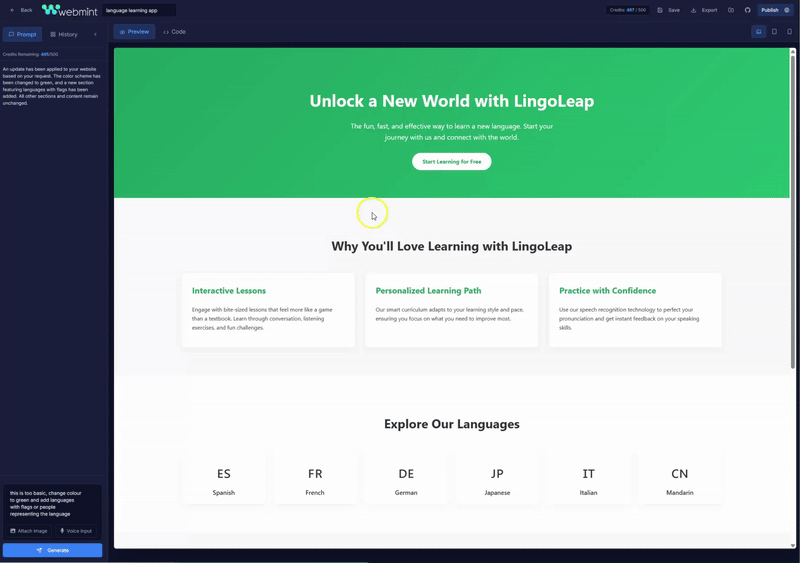This screenshot has width=800, height=563.
Task: Select the Prompt tab
Action: click(x=22, y=34)
